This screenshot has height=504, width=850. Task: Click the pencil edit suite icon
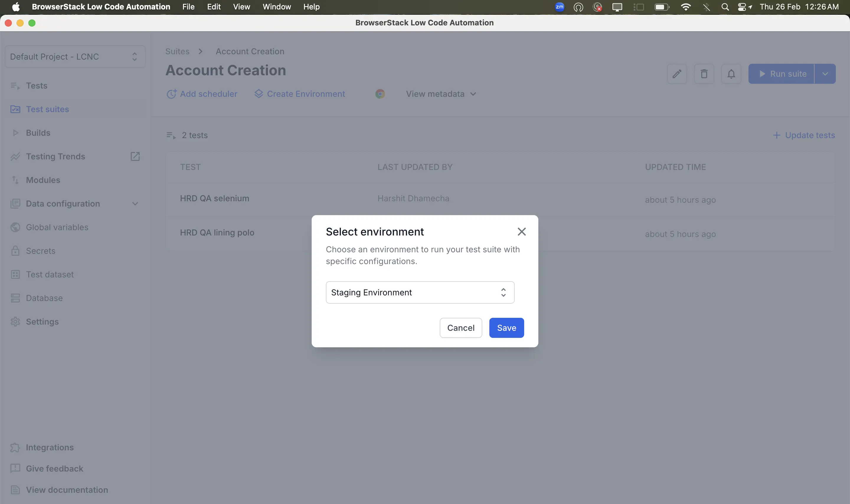(677, 74)
